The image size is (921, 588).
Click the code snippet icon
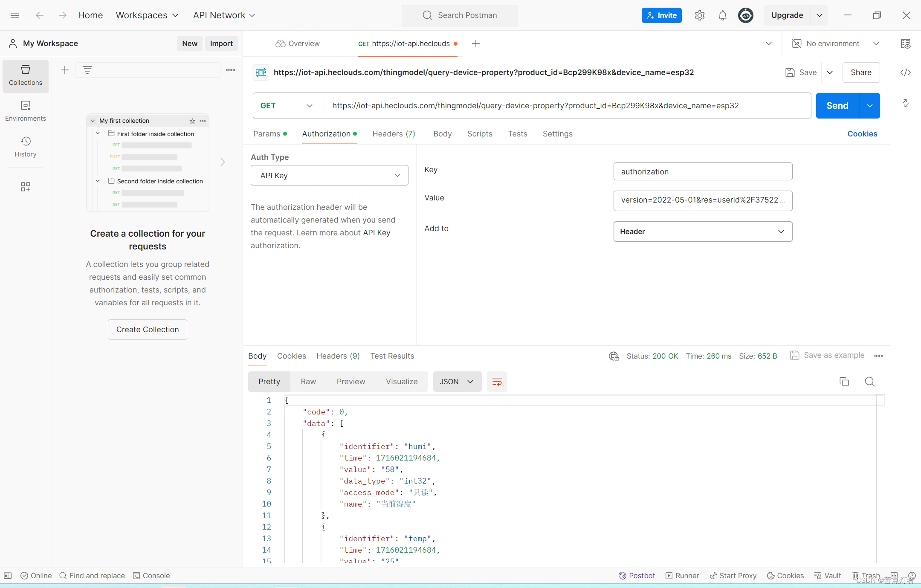tap(906, 72)
